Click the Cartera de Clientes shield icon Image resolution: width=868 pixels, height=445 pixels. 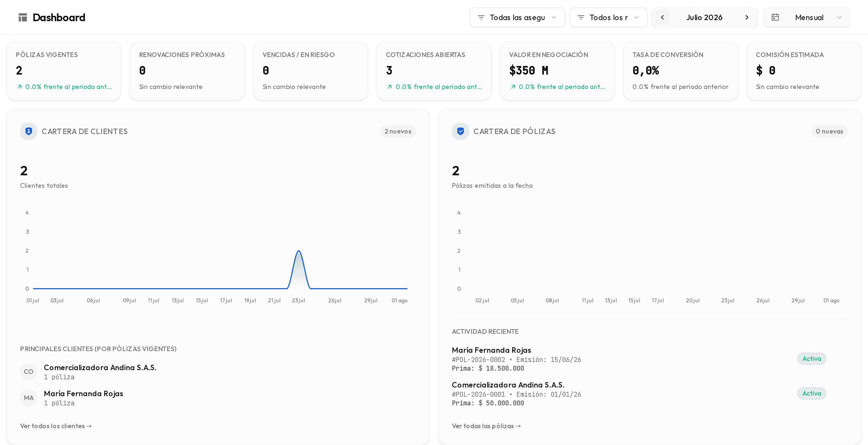coord(29,131)
